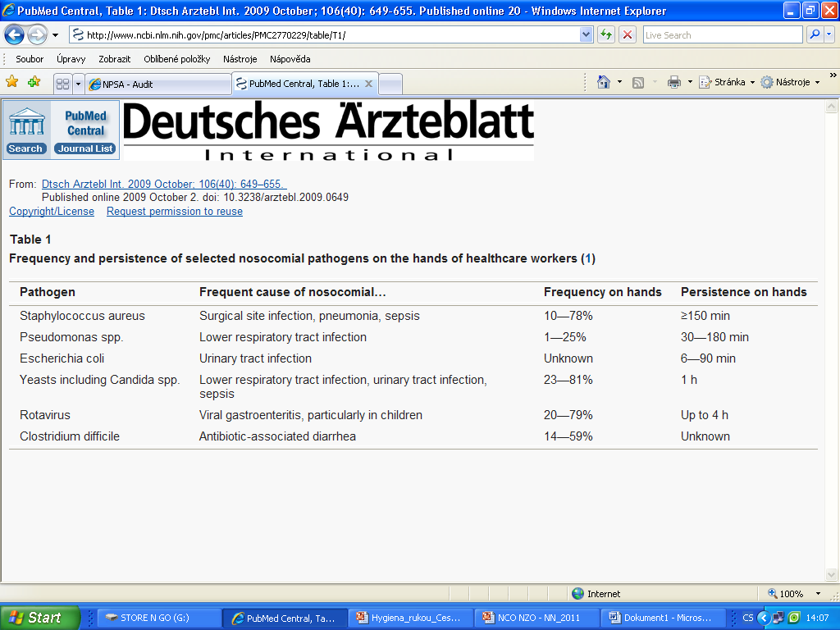The height and width of the screenshot is (630, 840).
Task: Click the green tray notification icon
Action: pyautogui.click(x=794, y=618)
